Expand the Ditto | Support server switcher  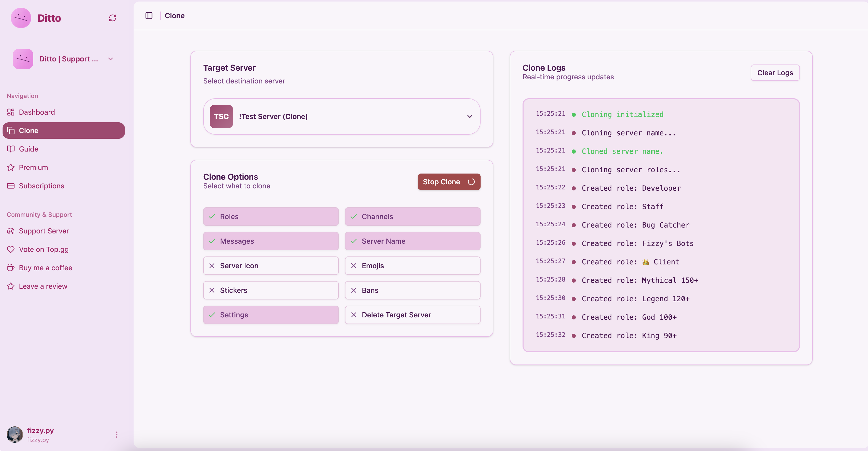click(x=110, y=59)
